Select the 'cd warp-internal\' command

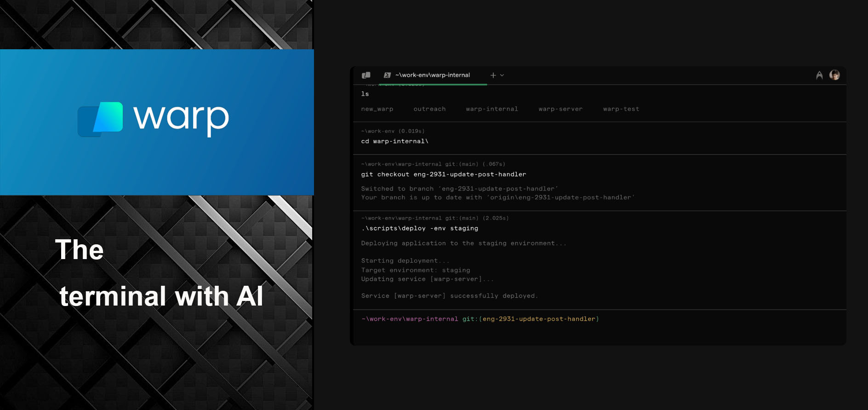(394, 141)
